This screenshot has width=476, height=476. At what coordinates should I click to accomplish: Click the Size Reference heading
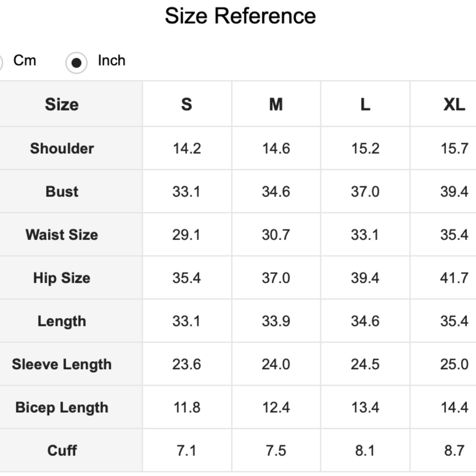pyautogui.click(x=240, y=16)
